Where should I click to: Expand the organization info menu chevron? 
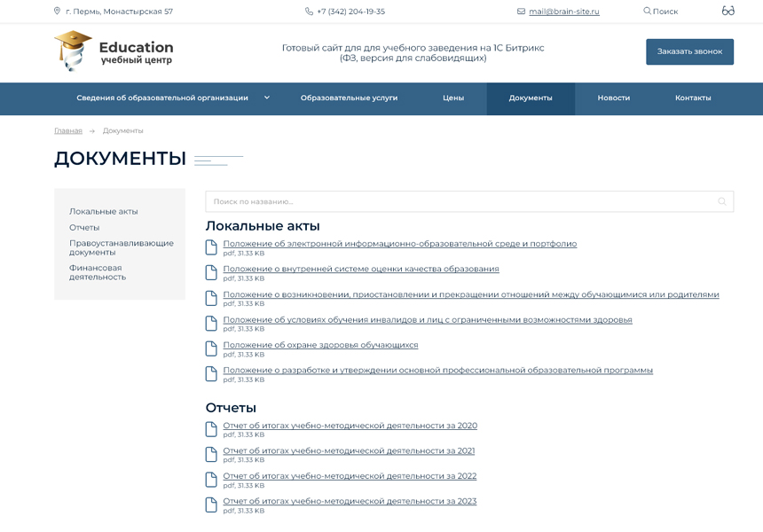pyautogui.click(x=266, y=98)
